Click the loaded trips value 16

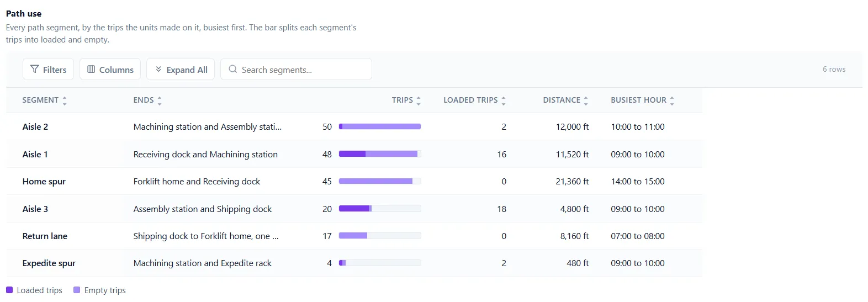501,154
